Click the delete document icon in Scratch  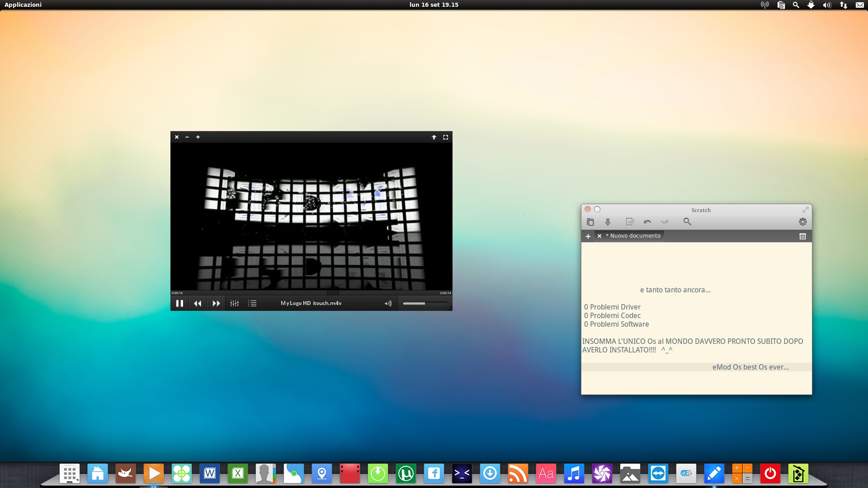[802, 235]
